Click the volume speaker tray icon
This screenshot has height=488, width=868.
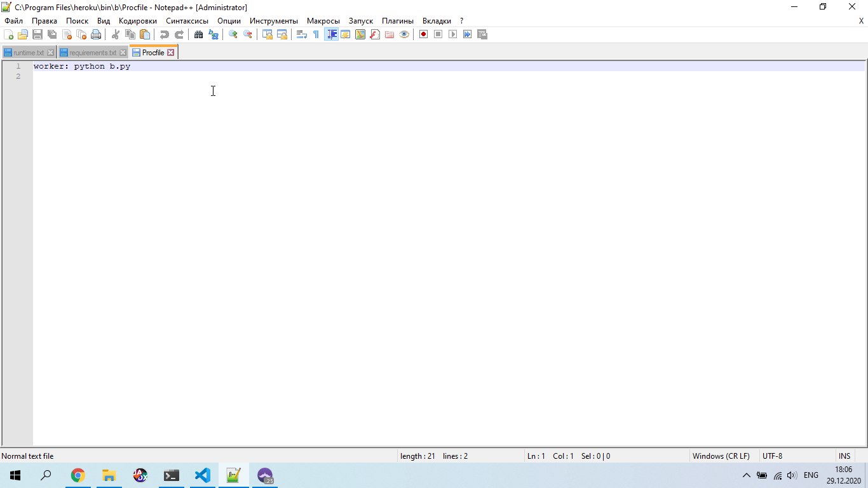[792, 475]
